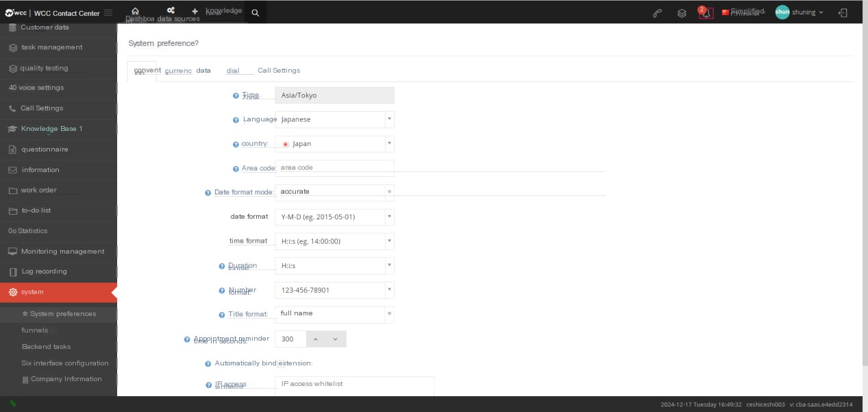Open notifications bell with badge 2
This screenshot has height=412, width=868.
point(706,13)
